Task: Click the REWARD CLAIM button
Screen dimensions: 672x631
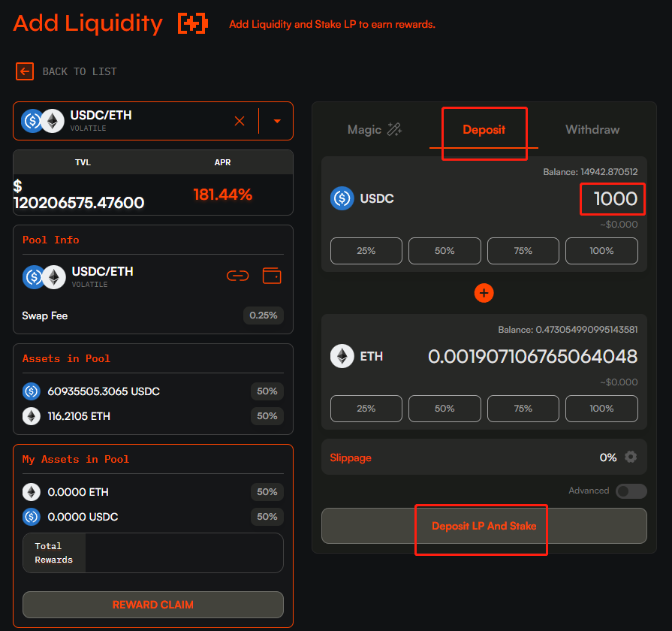Action: pyautogui.click(x=153, y=605)
